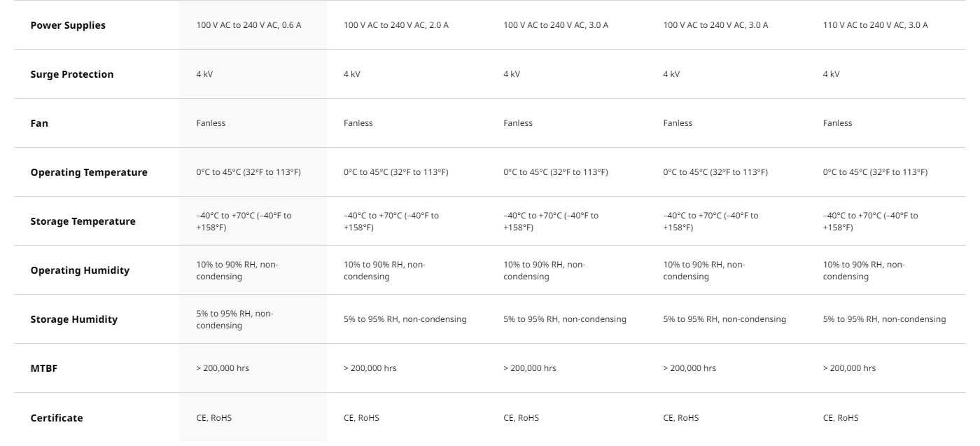Click the 110 V AC power supply value

875,25
